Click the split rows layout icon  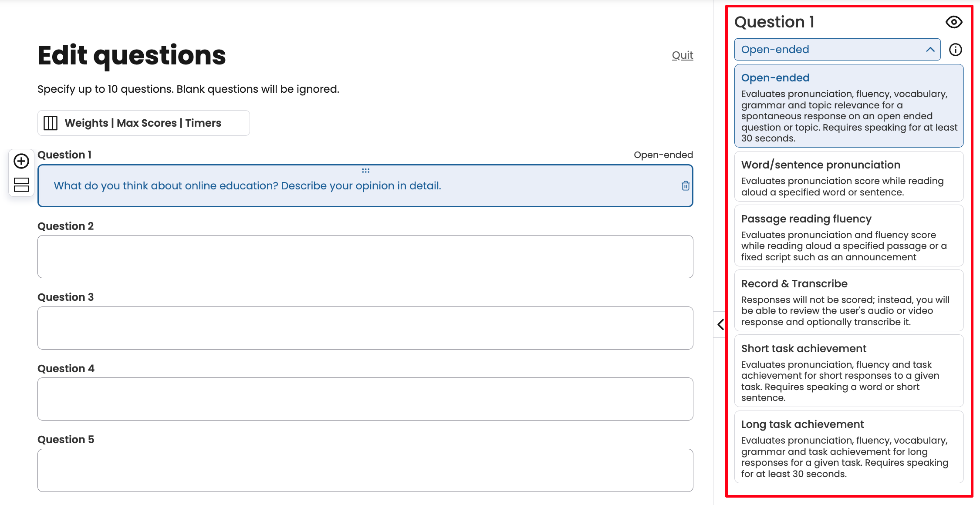[x=21, y=185]
